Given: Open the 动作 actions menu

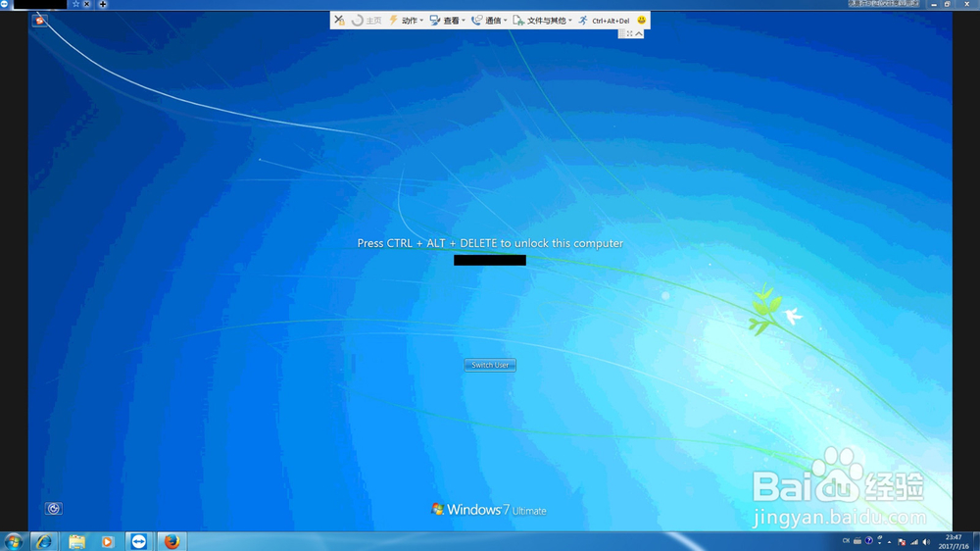Looking at the screenshot, I should coord(407,21).
